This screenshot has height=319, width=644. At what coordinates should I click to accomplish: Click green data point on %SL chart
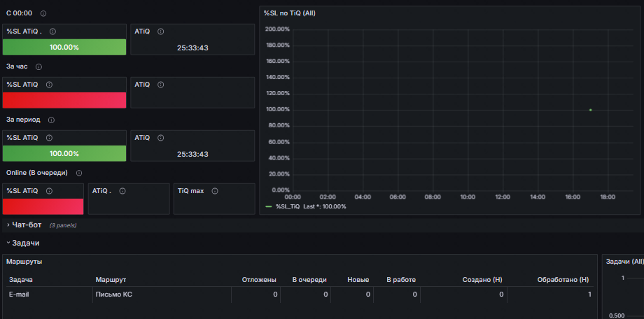click(590, 110)
